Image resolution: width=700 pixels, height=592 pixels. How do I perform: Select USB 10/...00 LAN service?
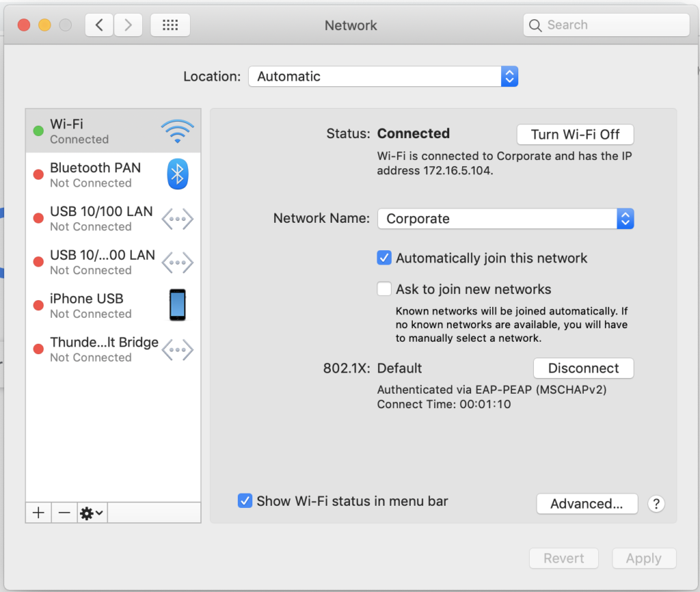[x=113, y=262]
